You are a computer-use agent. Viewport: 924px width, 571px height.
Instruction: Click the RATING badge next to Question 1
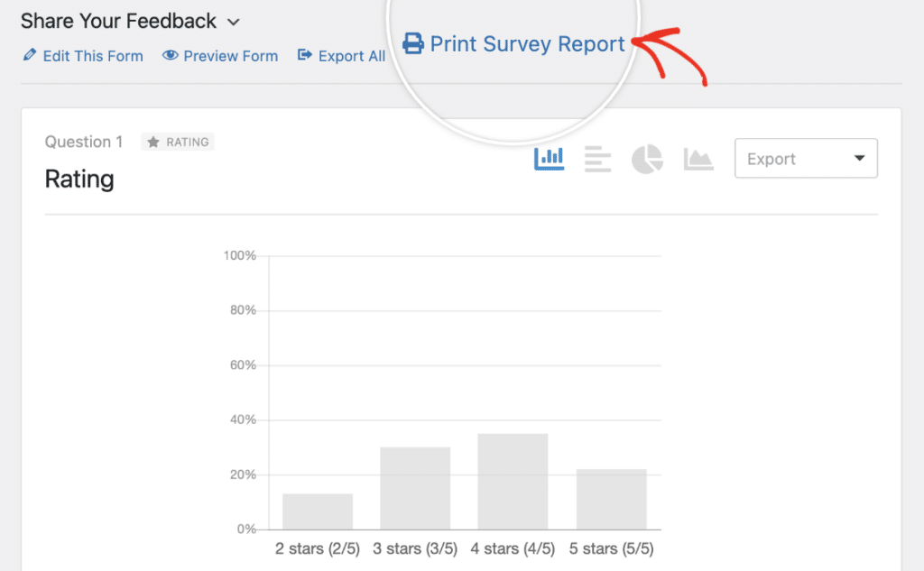click(x=177, y=142)
